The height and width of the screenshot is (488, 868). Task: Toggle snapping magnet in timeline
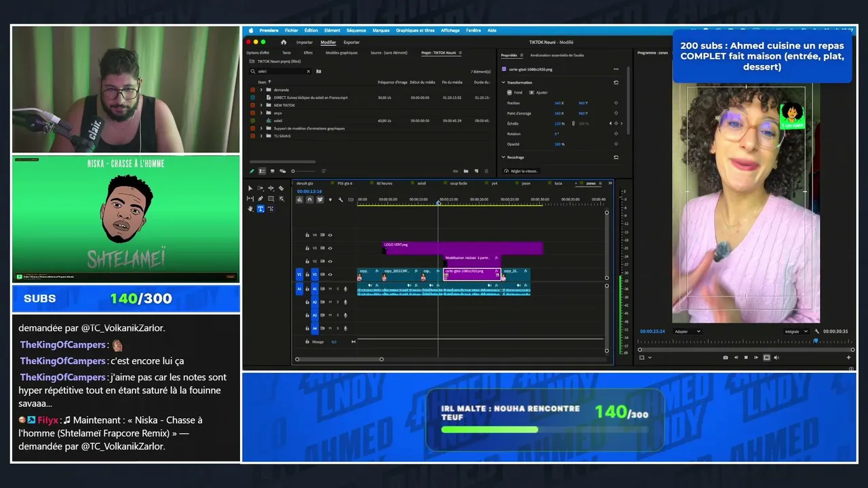pyautogui.click(x=310, y=199)
